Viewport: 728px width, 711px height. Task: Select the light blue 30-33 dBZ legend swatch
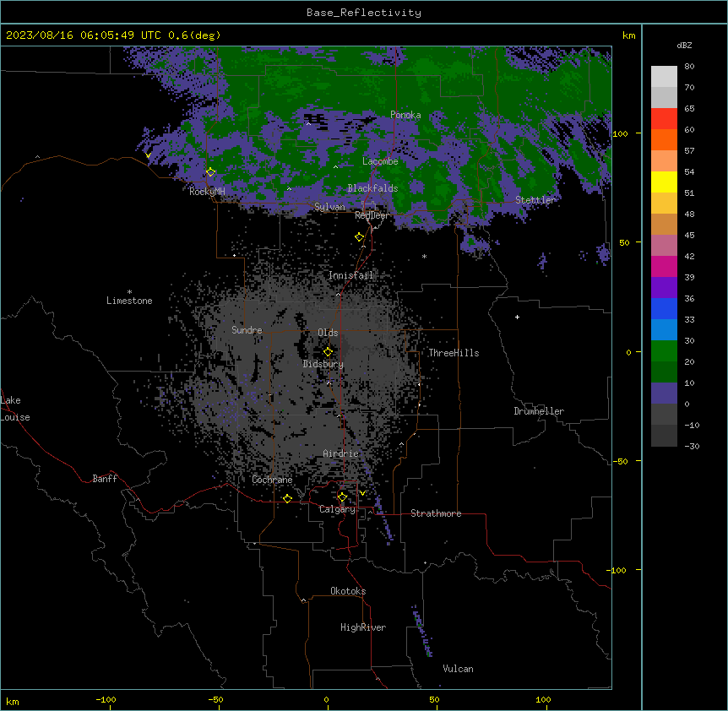pyautogui.click(x=664, y=330)
